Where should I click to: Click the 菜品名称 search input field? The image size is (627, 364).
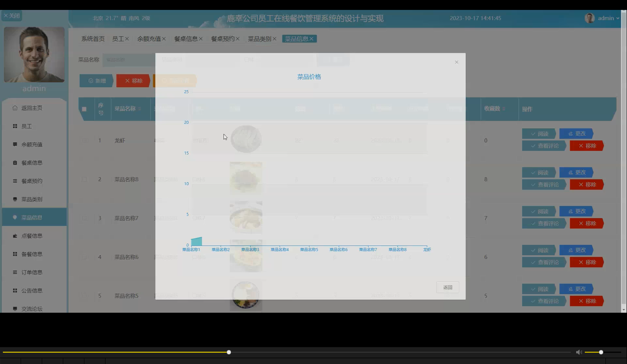128,60
